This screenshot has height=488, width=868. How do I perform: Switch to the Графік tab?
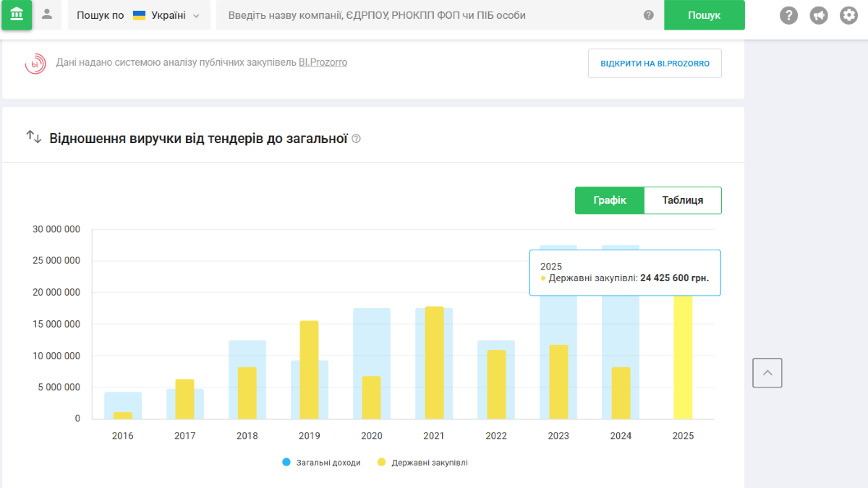coord(609,200)
